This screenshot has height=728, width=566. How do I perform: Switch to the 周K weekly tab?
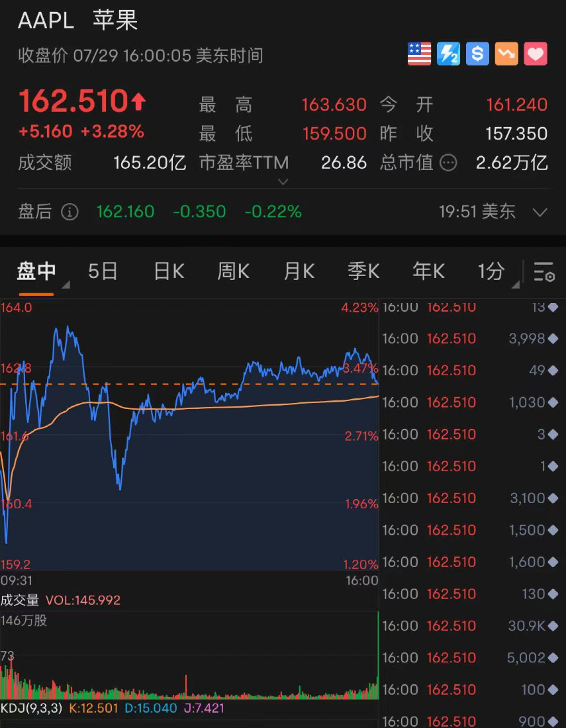(x=232, y=271)
